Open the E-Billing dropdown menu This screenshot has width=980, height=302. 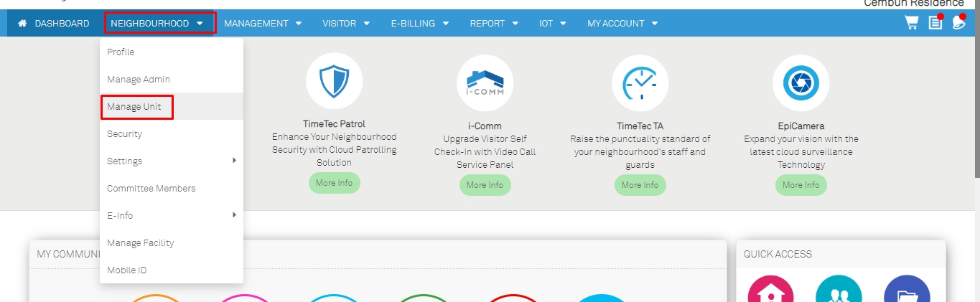[x=420, y=23]
